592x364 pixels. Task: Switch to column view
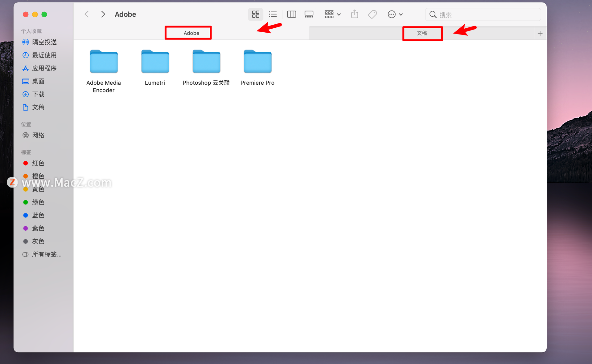(291, 14)
